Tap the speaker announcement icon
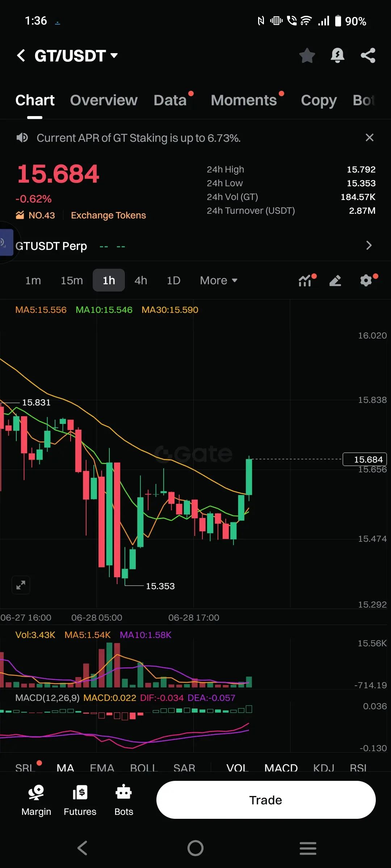The height and width of the screenshot is (868, 391). [22, 138]
